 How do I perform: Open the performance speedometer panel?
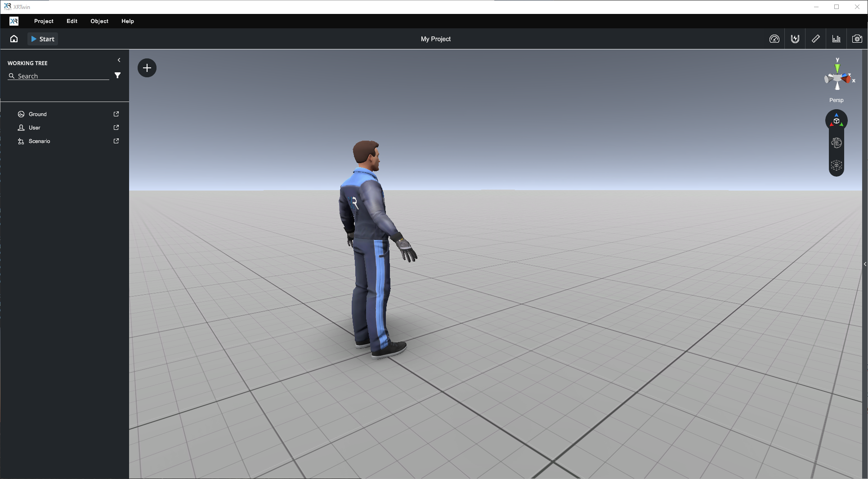point(774,39)
